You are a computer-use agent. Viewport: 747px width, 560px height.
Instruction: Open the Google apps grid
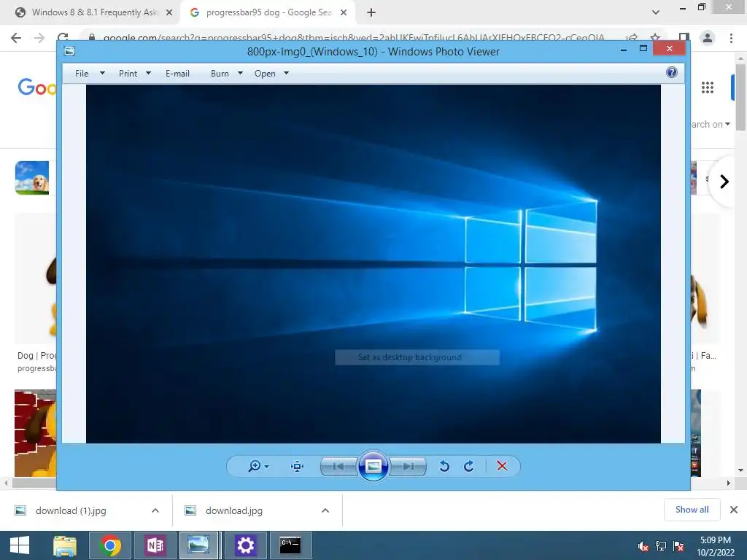coord(708,87)
